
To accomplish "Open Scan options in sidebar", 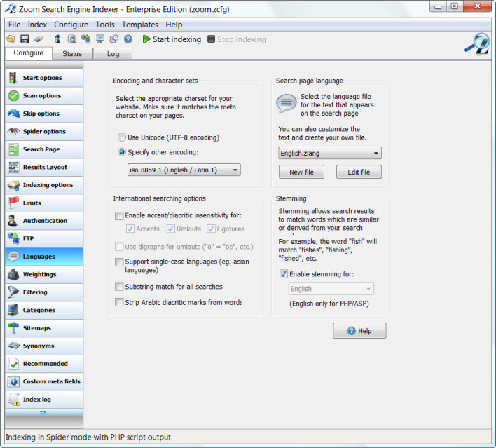I will (44, 95).
